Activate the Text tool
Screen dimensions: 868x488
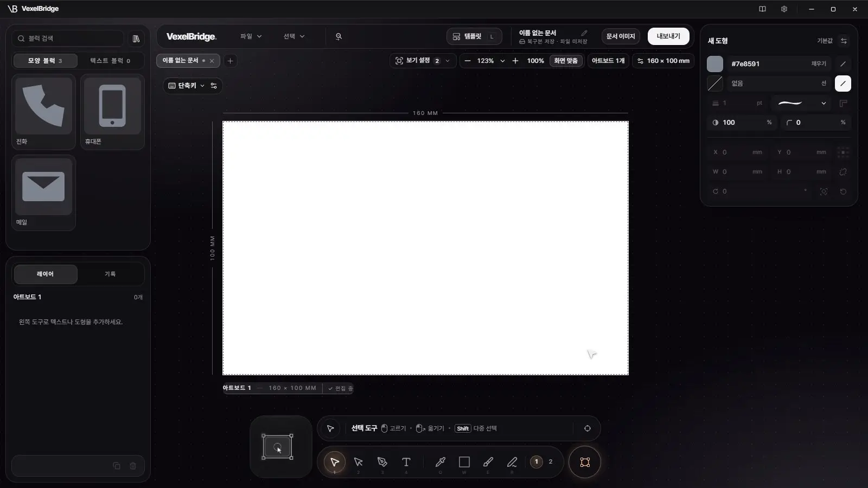(x=406, y=462)
